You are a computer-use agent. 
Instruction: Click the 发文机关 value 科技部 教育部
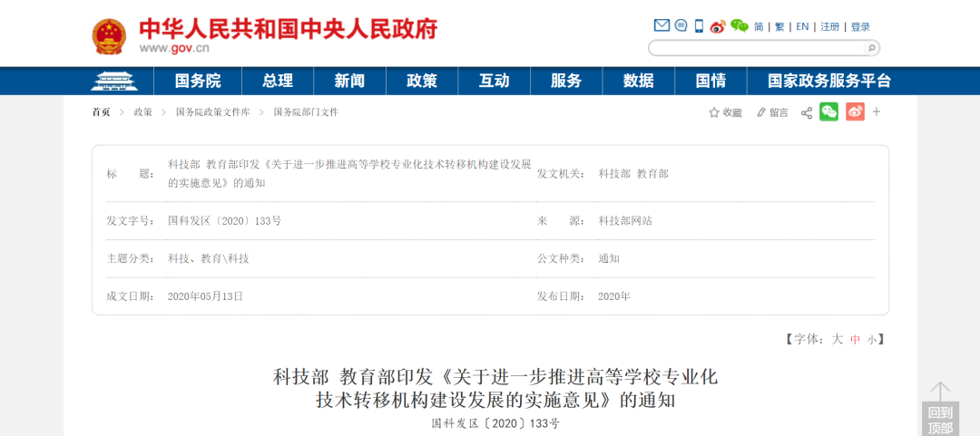(x=633, y=174)
